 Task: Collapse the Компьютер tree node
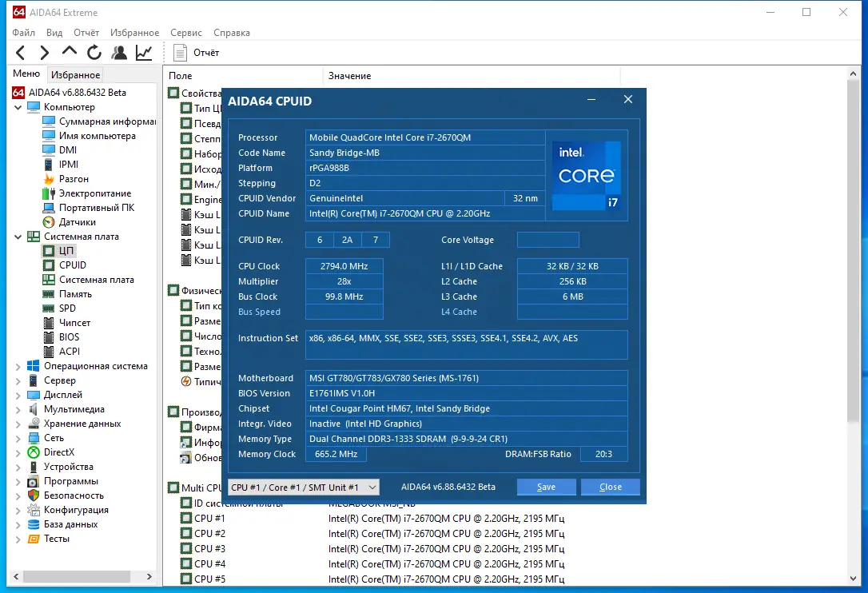pos(18,107)
